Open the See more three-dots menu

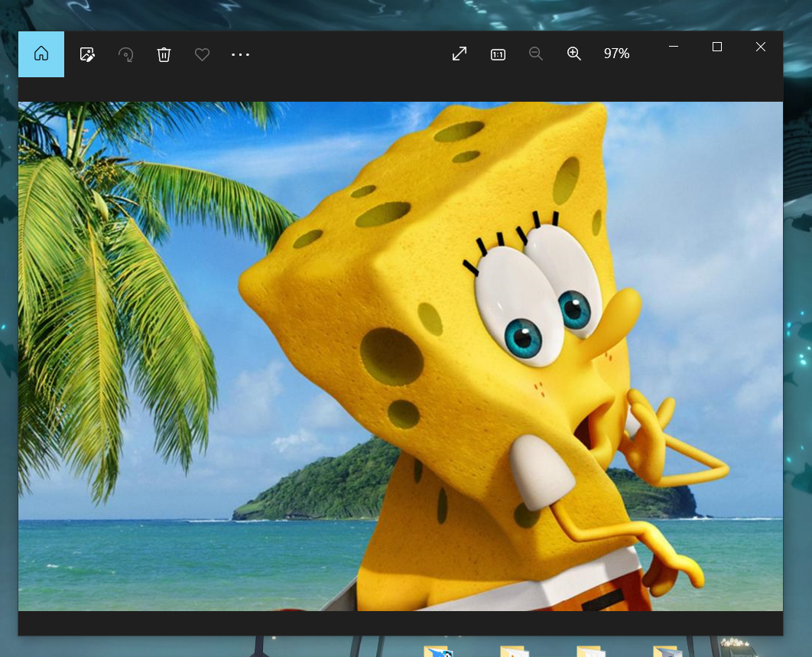pyautogui.click(x=240, y=54)
